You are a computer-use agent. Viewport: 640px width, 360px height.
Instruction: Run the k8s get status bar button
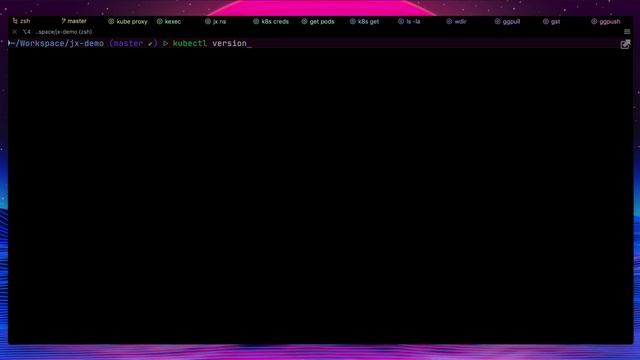pos(364,21)
